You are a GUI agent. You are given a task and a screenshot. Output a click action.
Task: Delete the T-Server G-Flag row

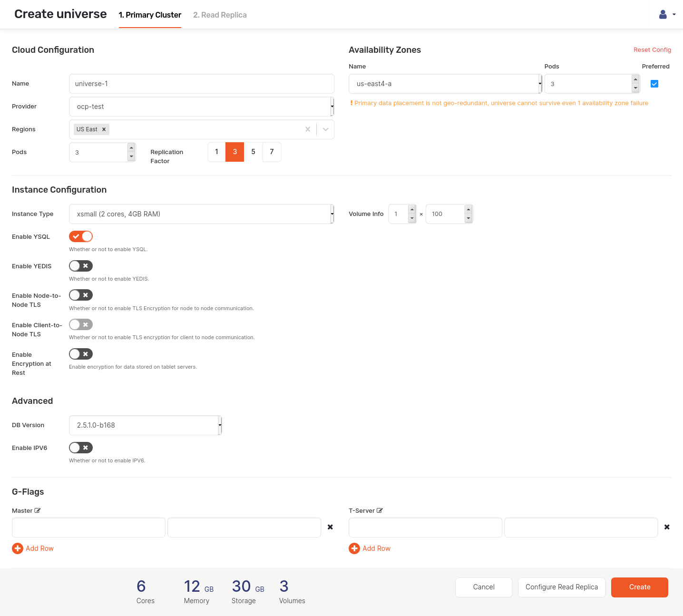[x=667, y=527]
